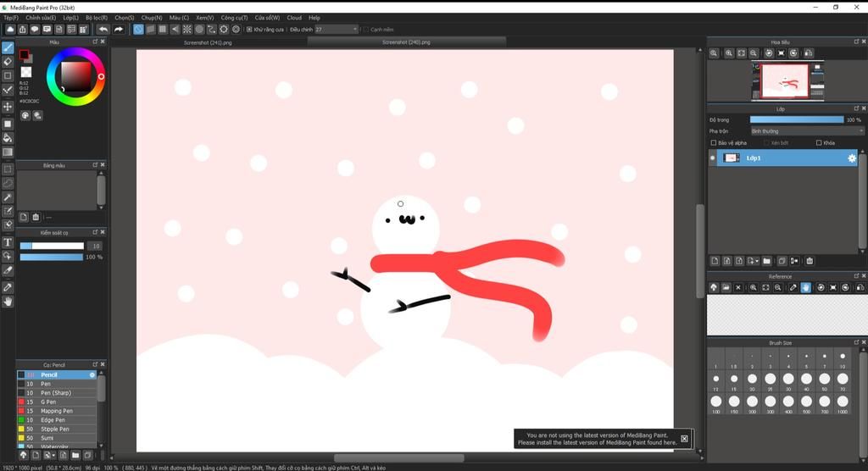Viewport: 868px width, 471px height.
Task: Select the Pen (Sharp) brush
Action: [x=57, y=393]
